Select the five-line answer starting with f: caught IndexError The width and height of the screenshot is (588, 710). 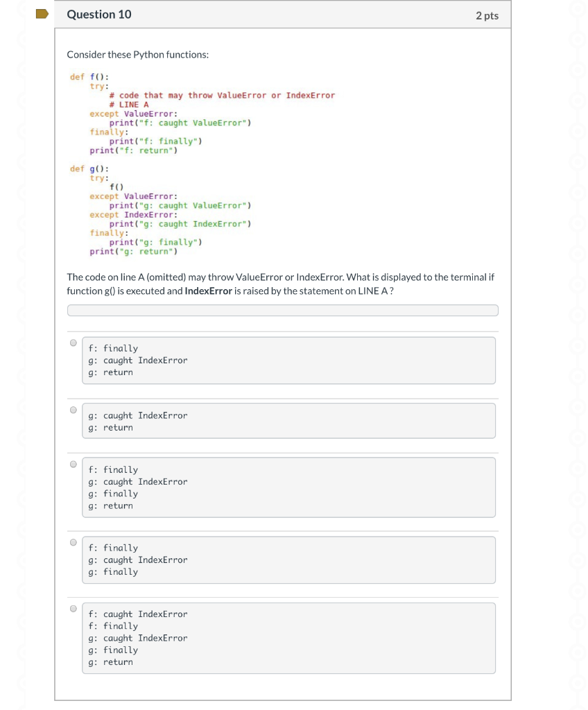click(289, 637)
